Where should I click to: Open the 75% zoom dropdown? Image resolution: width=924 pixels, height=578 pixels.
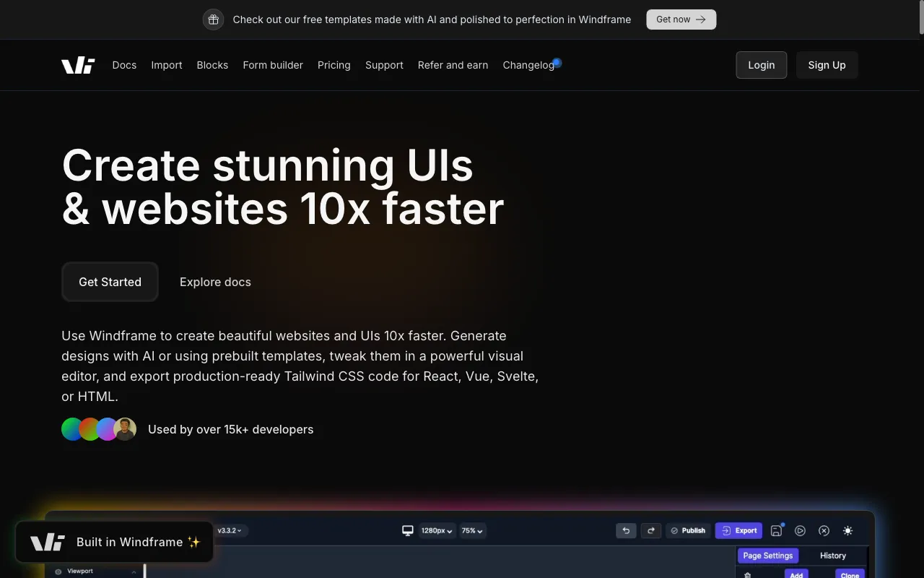[472, 530]
